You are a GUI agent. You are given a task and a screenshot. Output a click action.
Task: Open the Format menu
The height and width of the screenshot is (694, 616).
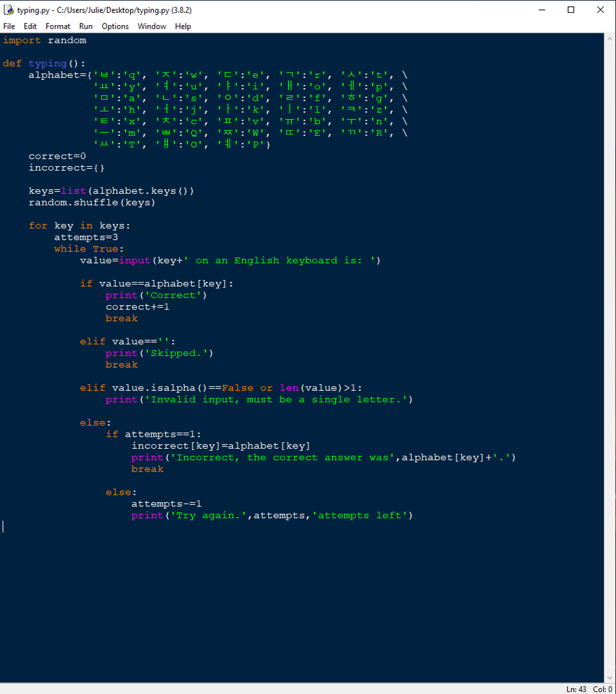[58, 26]
